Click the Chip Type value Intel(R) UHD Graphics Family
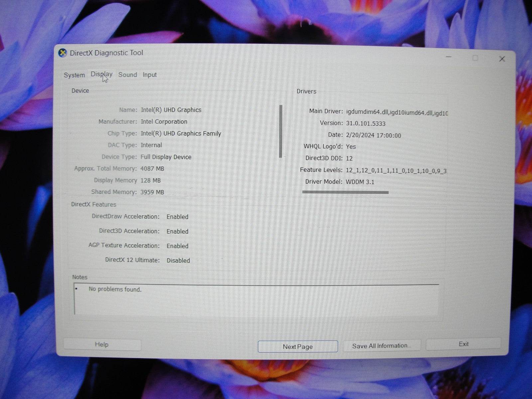The height and width of the screenshot is (399, 532). coord(181,133)
